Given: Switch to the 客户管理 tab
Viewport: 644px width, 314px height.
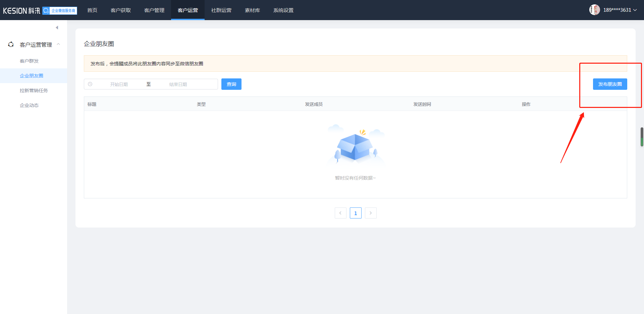Looking at the screenshot, I should [x=154, y=10].
